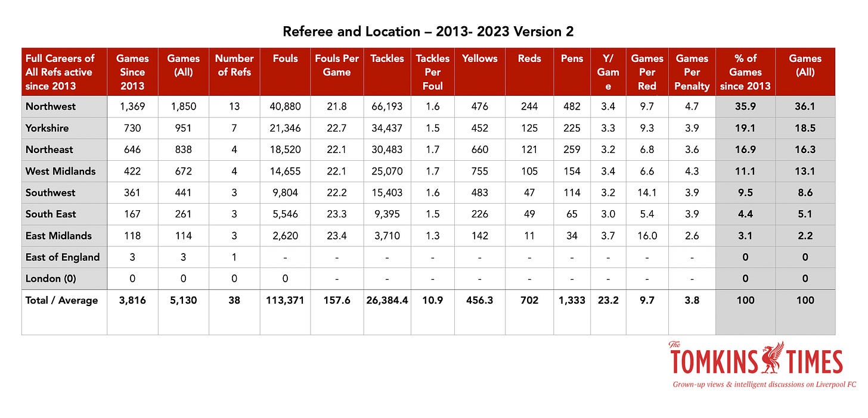Click the South East fouls value 5,546
The width and height of the screenshot is (868, 418).
285,214
